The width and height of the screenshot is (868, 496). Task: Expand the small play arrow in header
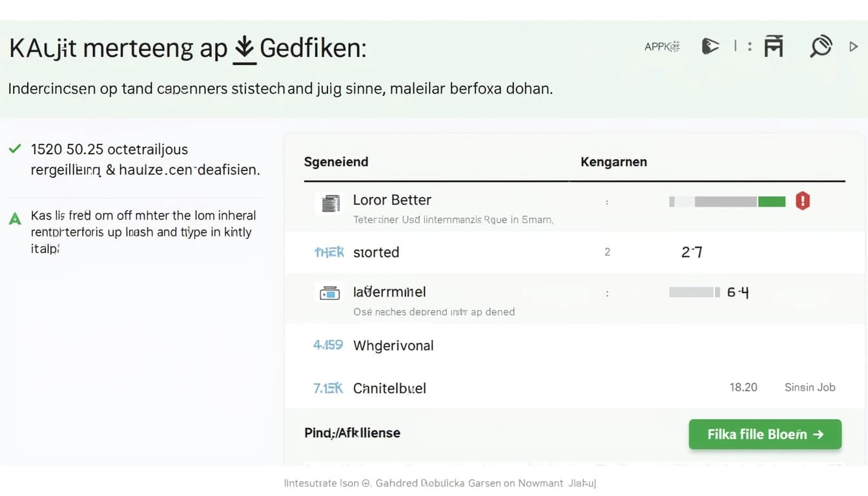click(x=853, y=46)
